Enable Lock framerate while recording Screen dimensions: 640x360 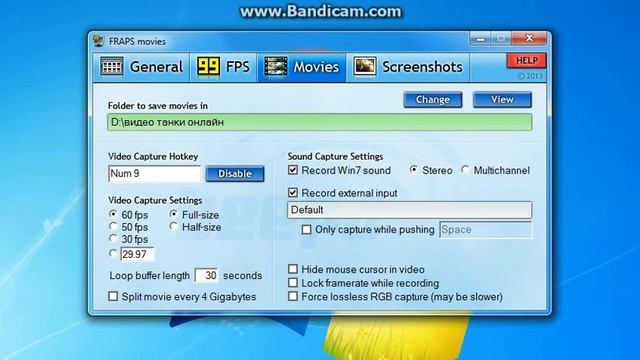click(293, 283)
